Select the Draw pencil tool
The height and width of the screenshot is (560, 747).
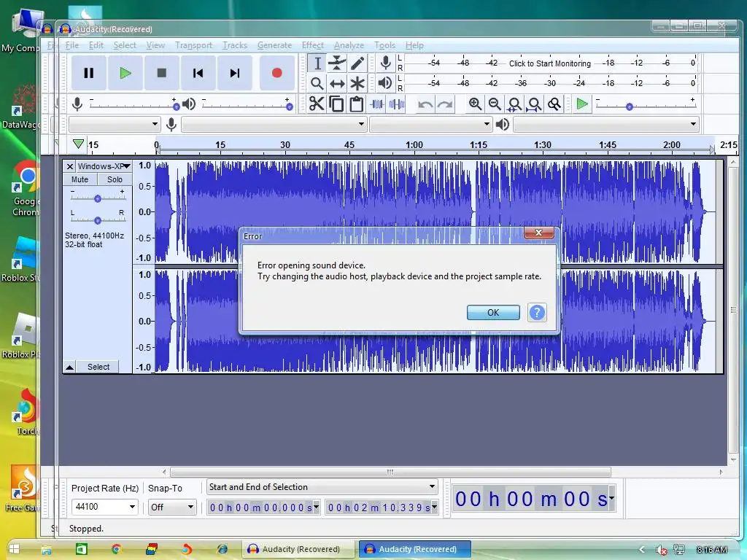[357, 63]
